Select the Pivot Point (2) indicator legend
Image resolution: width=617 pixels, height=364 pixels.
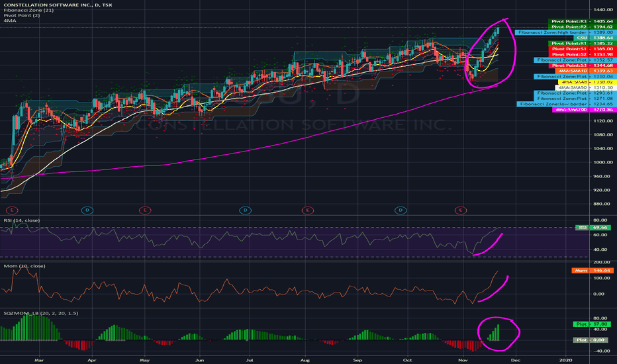22,15
